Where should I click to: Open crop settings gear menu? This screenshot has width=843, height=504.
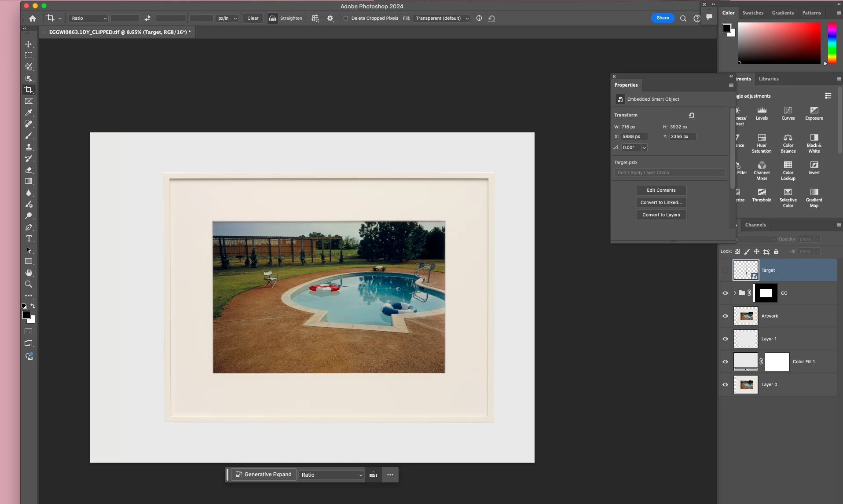[x=330, y=18]
